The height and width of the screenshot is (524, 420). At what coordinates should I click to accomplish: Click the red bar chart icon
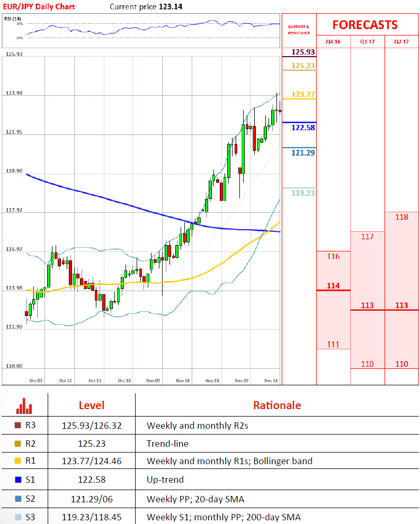coord(24,405)
